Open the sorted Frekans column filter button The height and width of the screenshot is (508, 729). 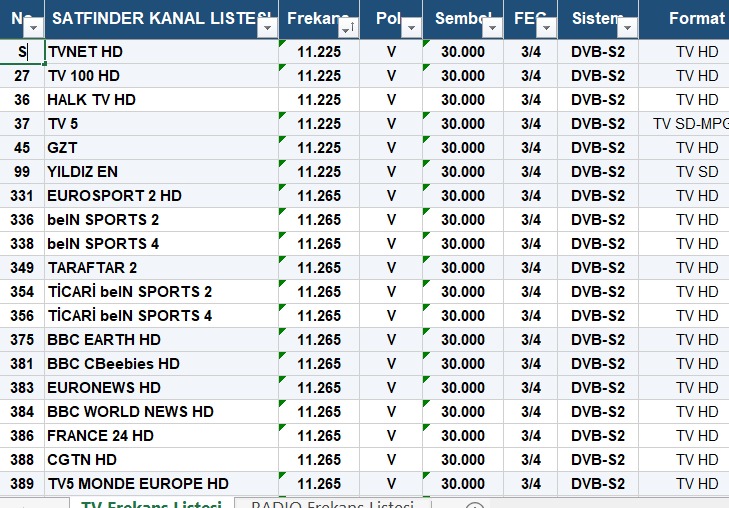click(x=348, y=28)
